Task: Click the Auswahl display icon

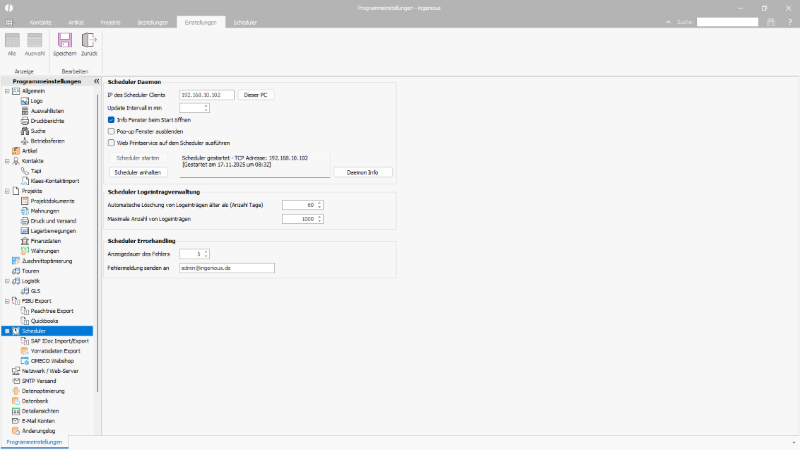Action: (x=35, y=40)
